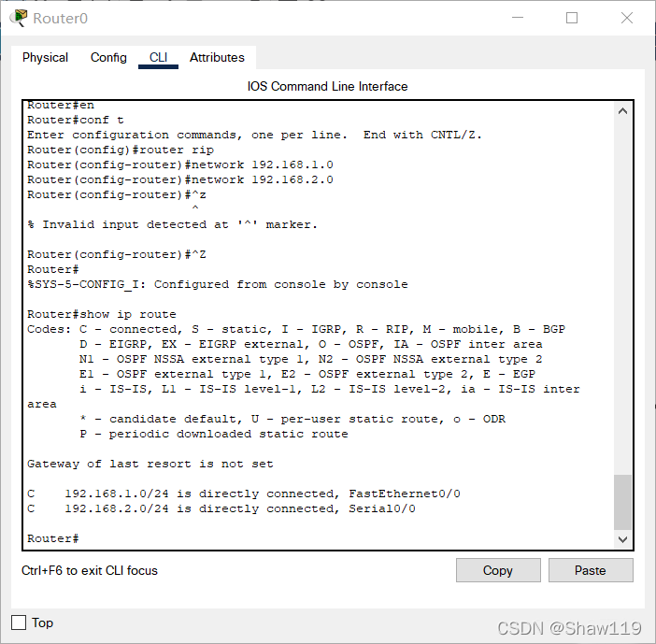Minimize the Router0 window
The width and height of the screenshot is (656, 644).
pyautogui.click(x=518, y=18)
